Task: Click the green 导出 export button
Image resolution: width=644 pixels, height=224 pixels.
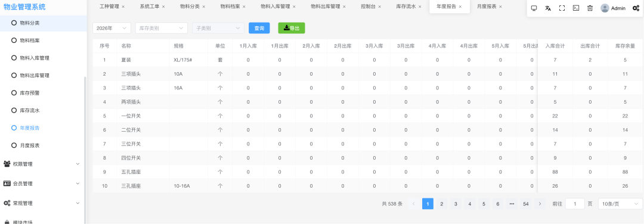Action: click(292, 28)
